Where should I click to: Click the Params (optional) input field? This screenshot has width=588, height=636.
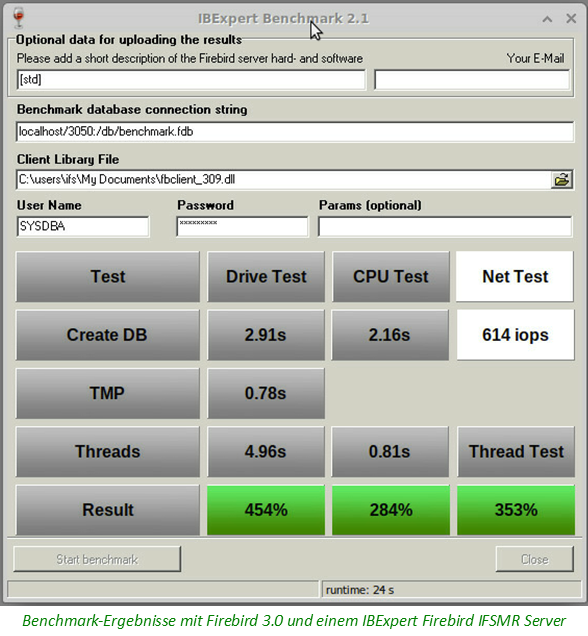point(445,226)
